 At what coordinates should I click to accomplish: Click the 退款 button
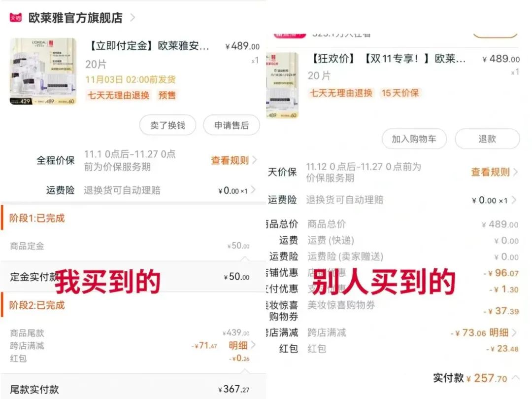487,139
